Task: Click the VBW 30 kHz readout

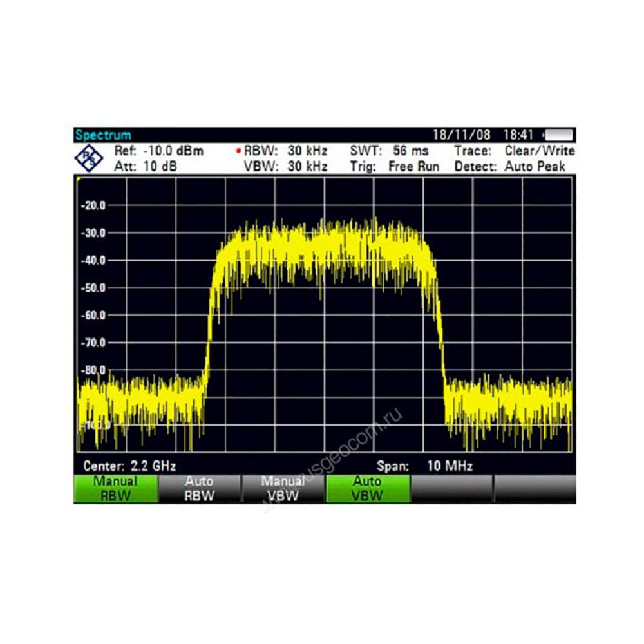Action: click(x=285, y=167)
